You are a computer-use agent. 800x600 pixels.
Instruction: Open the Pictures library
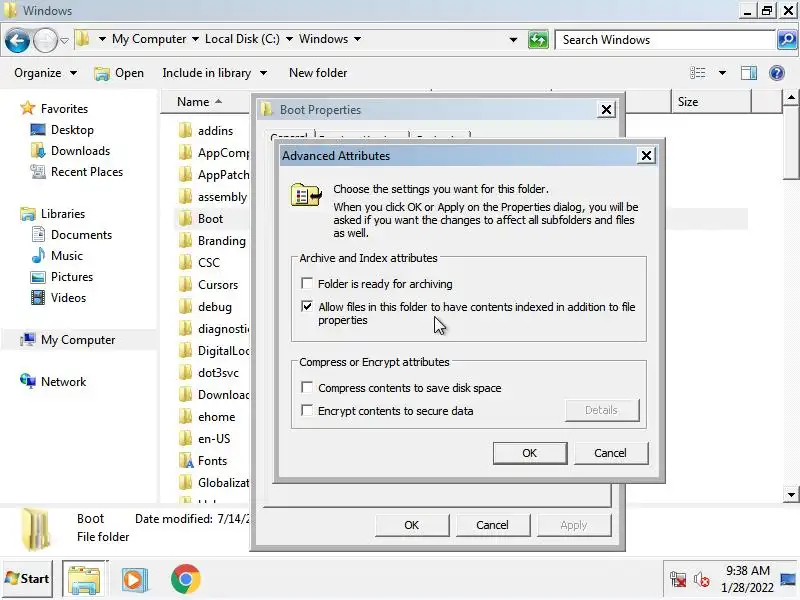[x=71, y=277]
